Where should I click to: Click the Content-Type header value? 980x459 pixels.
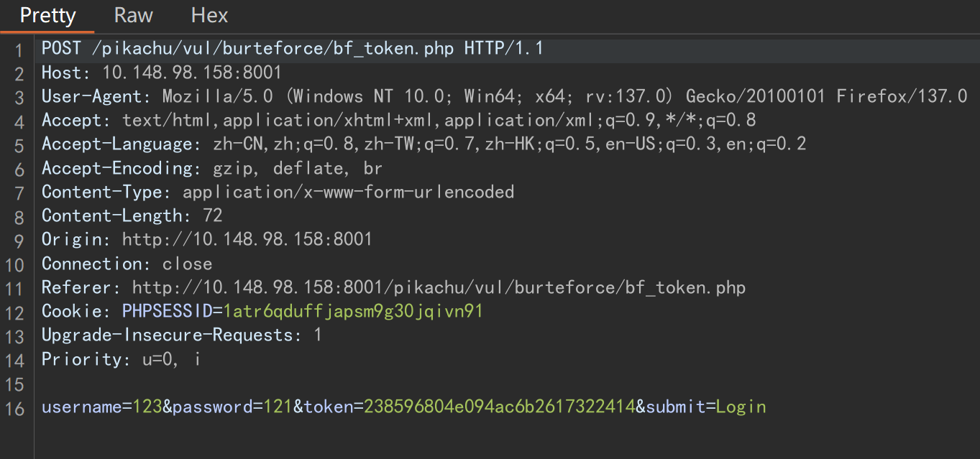(348, 192)
